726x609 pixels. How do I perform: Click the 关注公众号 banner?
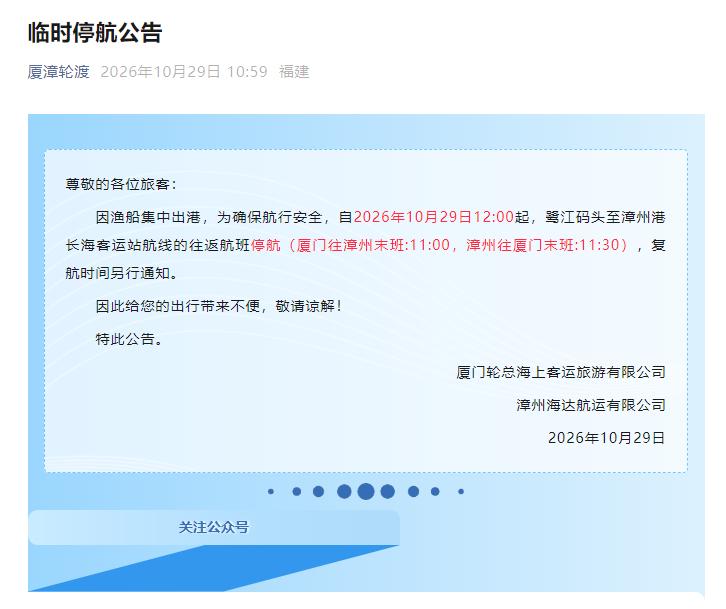[214, 527]
